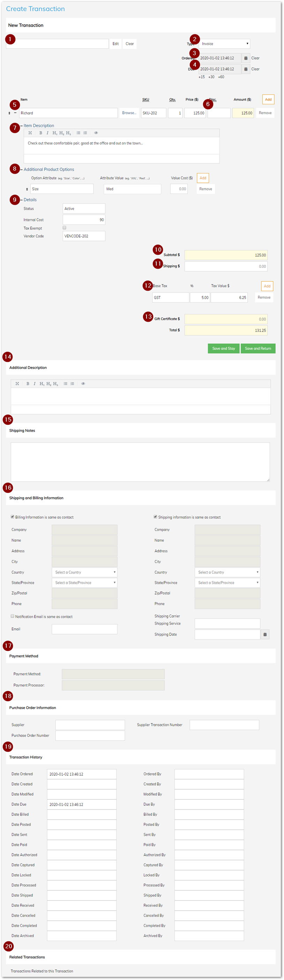Image resolution: width=284 pixels, height=980 pixels.
Task: Open shipping Country dropdown
Action: point(227,572)
